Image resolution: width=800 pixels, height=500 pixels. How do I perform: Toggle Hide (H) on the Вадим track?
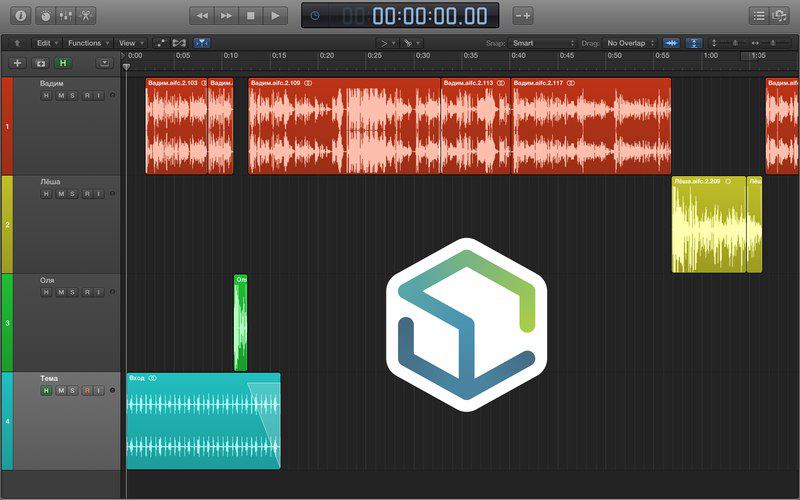coord(46,95)
